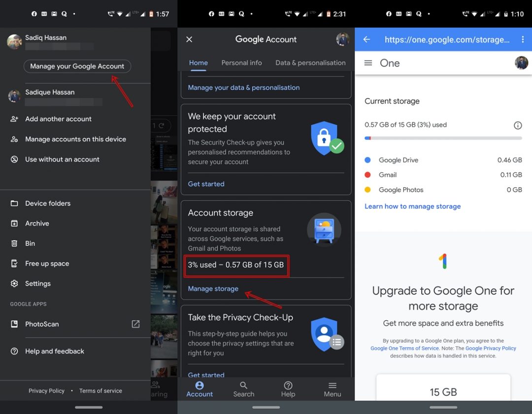Tap the Google Drive 0.46 GB value
532x414 pixels.
(x=510, y=160)
